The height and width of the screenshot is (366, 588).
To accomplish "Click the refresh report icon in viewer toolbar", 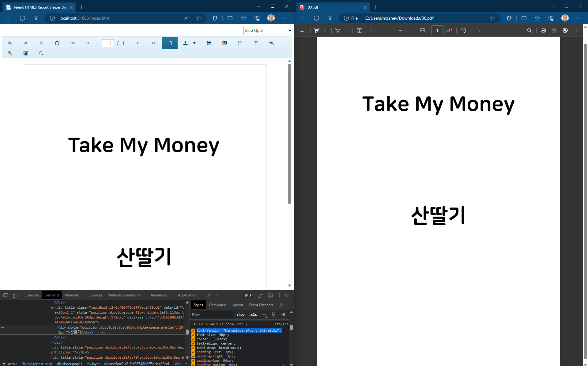I will point(57,43).
